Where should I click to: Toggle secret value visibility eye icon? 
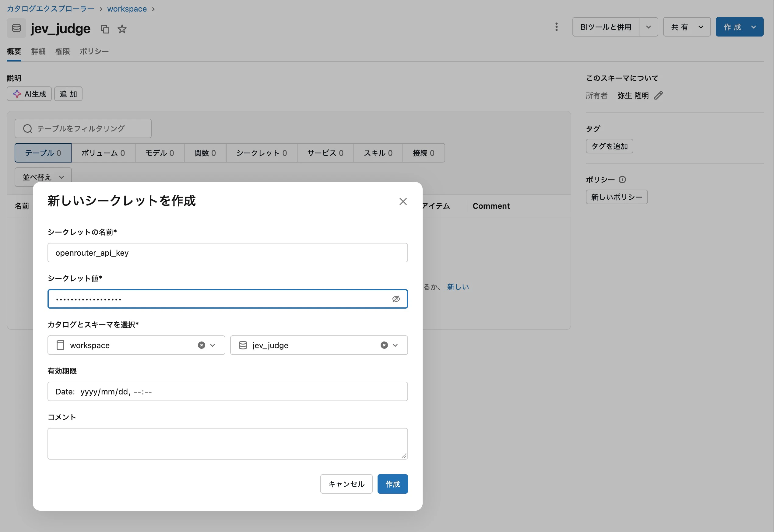pyautogui.click(x=396, y=299)
